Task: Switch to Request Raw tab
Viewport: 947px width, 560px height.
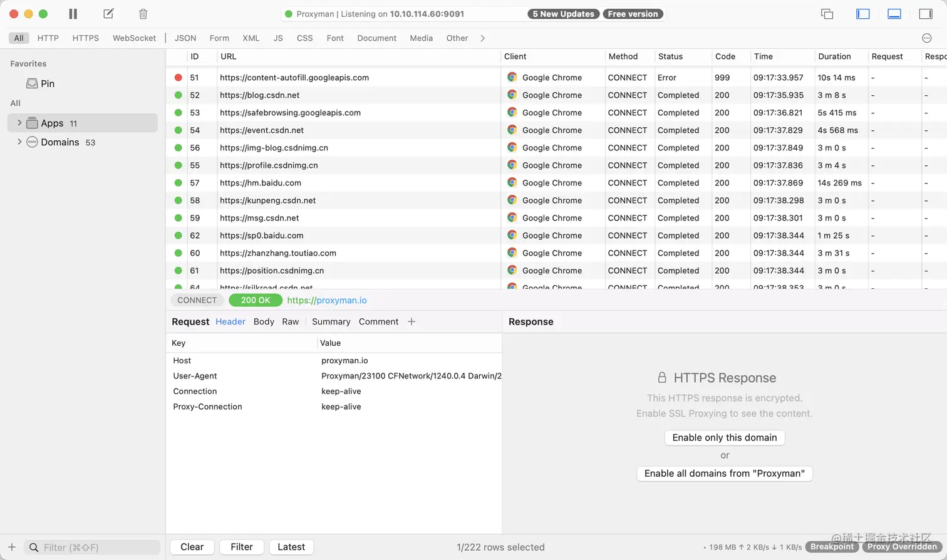Action: point(291,321)
